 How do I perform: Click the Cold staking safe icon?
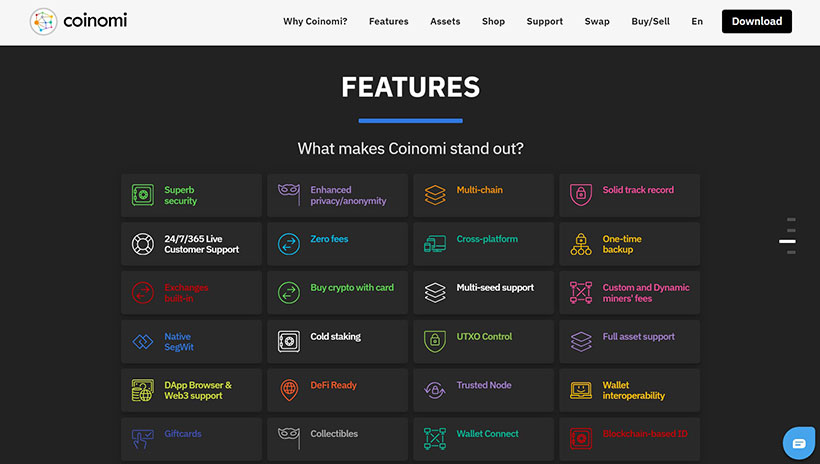point(289,342)
